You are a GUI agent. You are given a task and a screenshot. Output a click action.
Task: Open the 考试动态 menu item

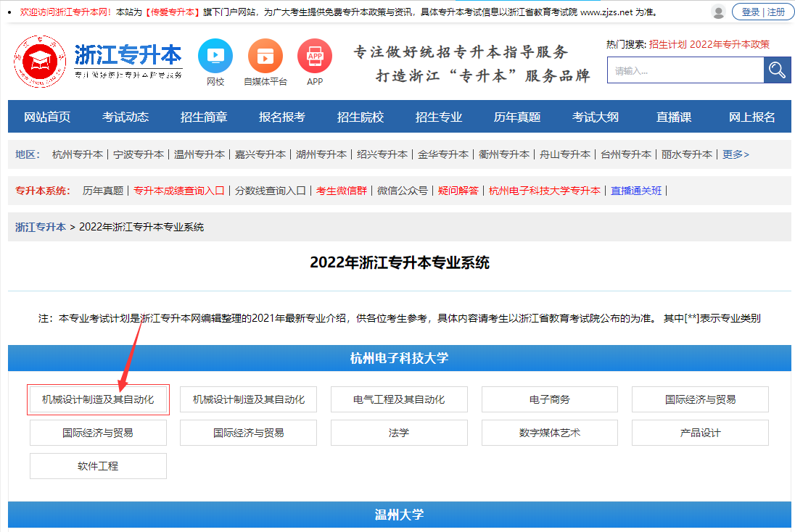coord(126,116)
